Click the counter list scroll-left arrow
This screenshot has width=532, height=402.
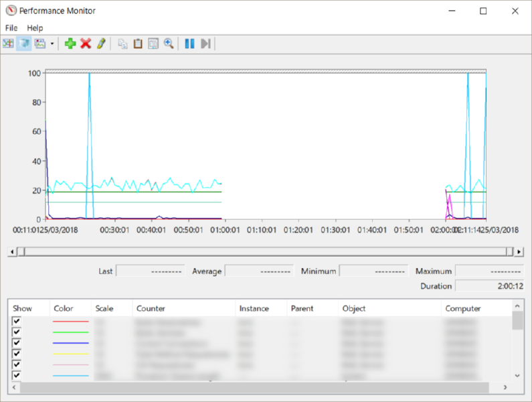(x=14, y=387)
